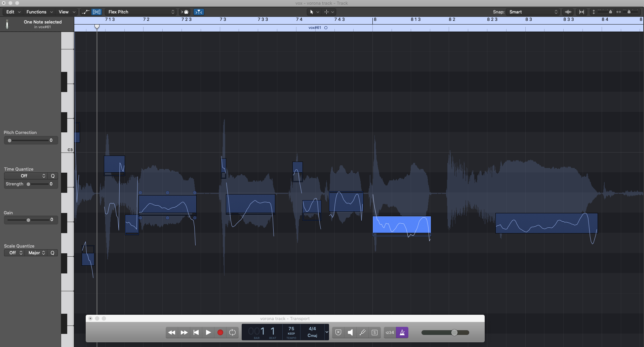The image size is (644, 347).
Task: Go to beginning in Transport
Action: tap(196, 333)
